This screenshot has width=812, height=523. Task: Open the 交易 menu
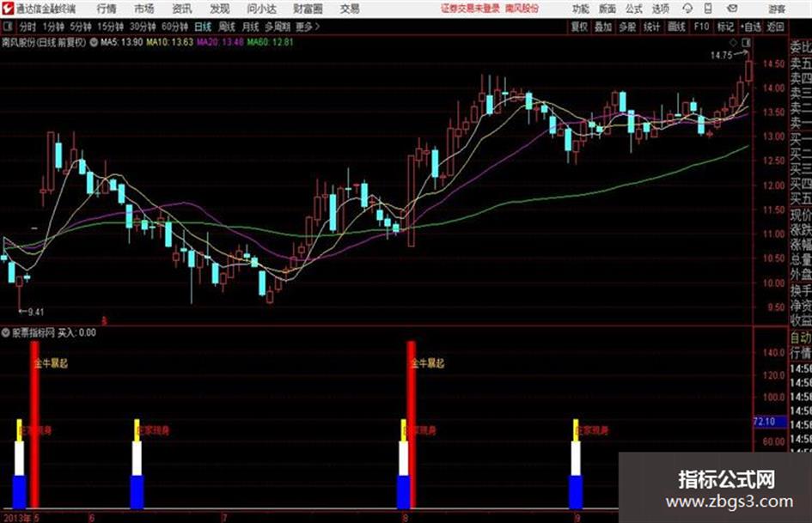coord(350,9)
